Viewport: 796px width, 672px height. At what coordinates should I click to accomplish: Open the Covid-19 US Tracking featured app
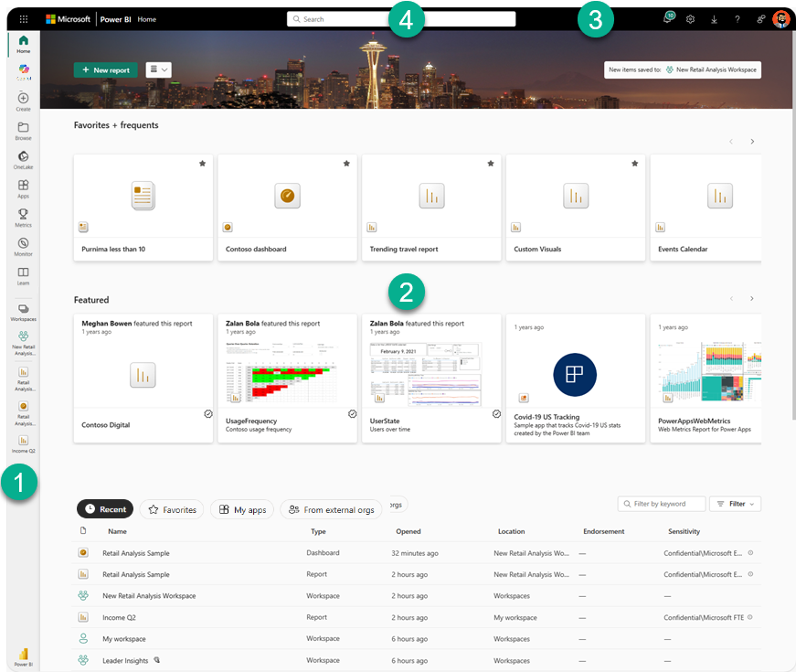point(576,379)
